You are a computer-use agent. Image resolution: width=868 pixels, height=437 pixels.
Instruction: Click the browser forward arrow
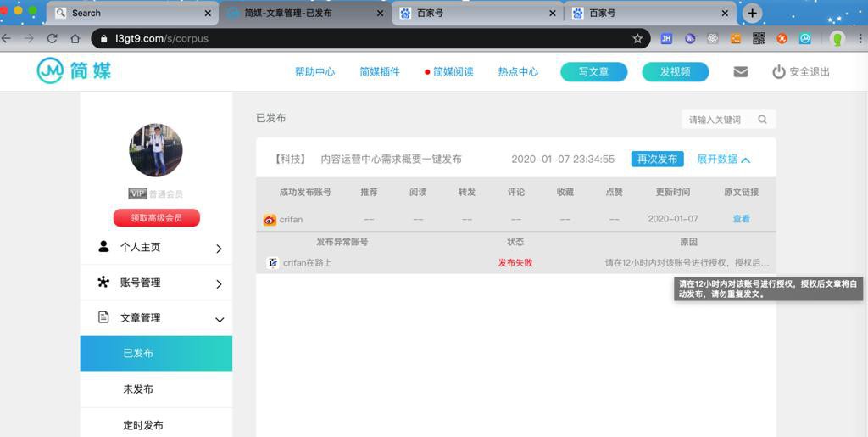tap(29, 38)
